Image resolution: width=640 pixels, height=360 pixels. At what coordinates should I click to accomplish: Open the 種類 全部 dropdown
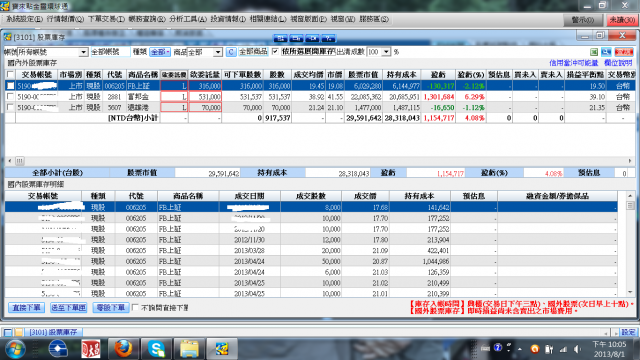point(160,52)
